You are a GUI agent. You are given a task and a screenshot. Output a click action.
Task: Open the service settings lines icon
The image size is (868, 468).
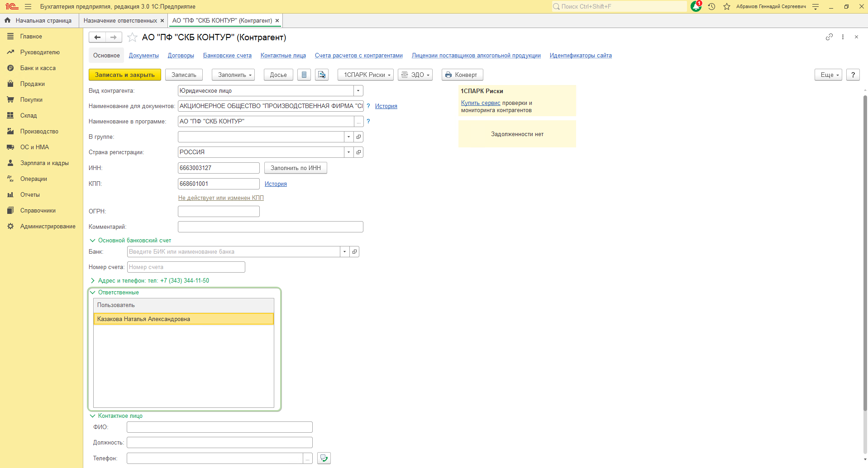click(x=816, y=7)
